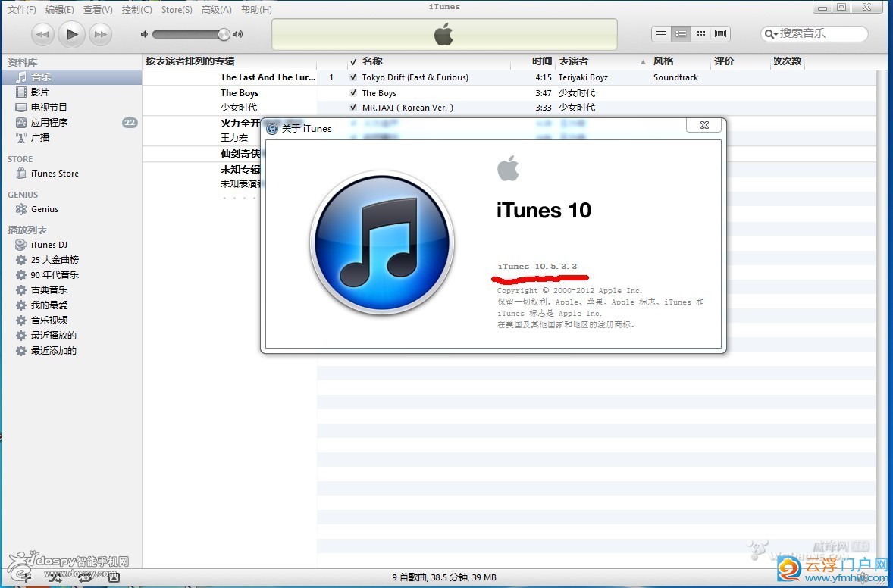Click the add playlist plus button

click(x=25, y=577)
